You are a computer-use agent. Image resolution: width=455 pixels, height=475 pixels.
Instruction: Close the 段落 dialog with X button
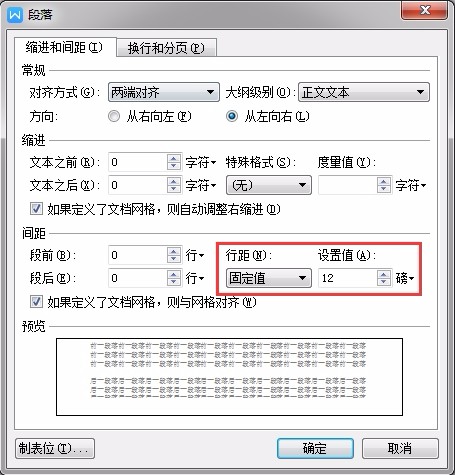click(x=425, y=11)
